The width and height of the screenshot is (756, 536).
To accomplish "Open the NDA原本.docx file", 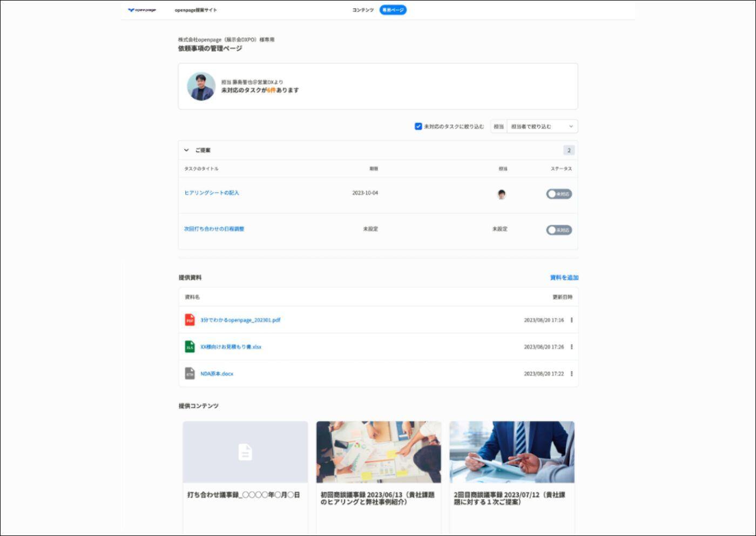I will point(217,373).
